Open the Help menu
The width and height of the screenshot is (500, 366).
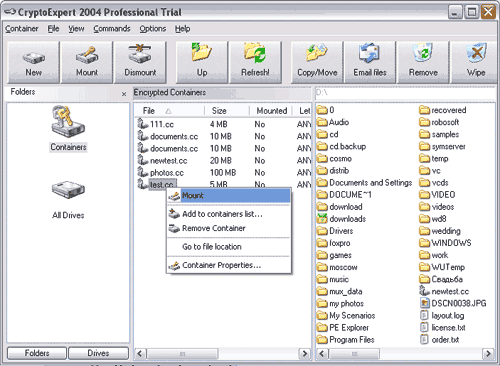tap(182, 29)
